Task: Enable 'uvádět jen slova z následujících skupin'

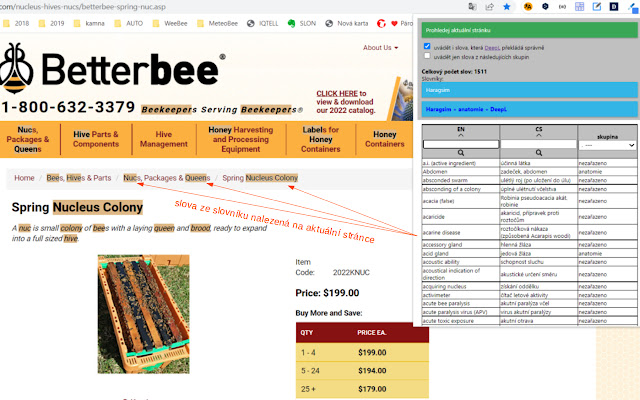Action: tap(427, 56)
